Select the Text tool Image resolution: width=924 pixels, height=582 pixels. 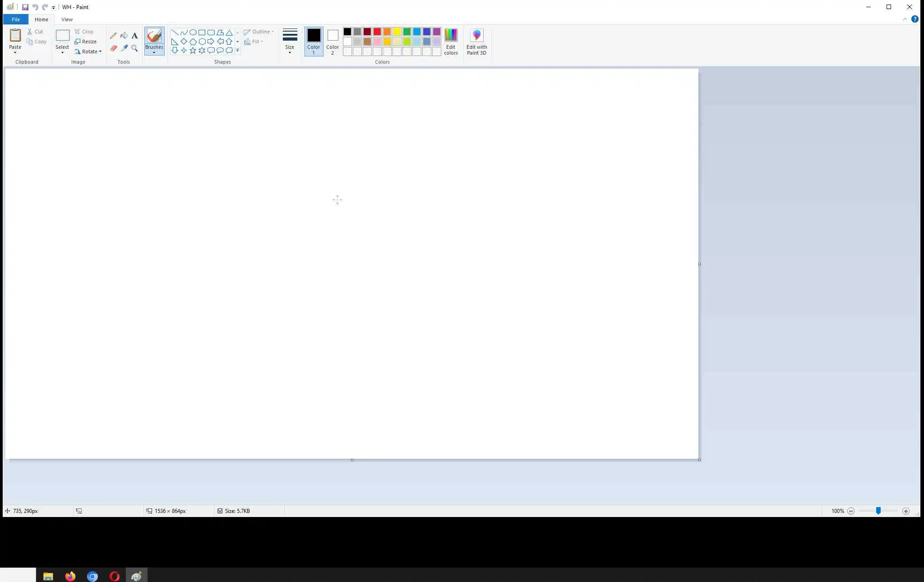coord(134,36)
